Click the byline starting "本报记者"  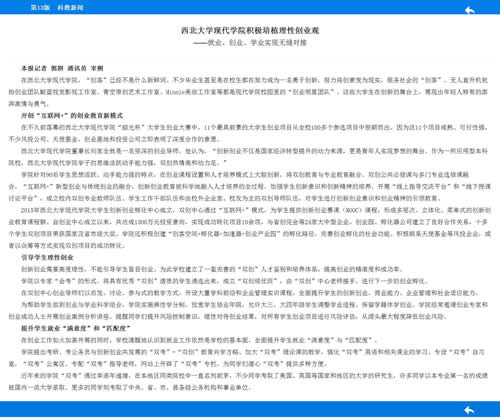pyautogui.click(x=62, y=68)
